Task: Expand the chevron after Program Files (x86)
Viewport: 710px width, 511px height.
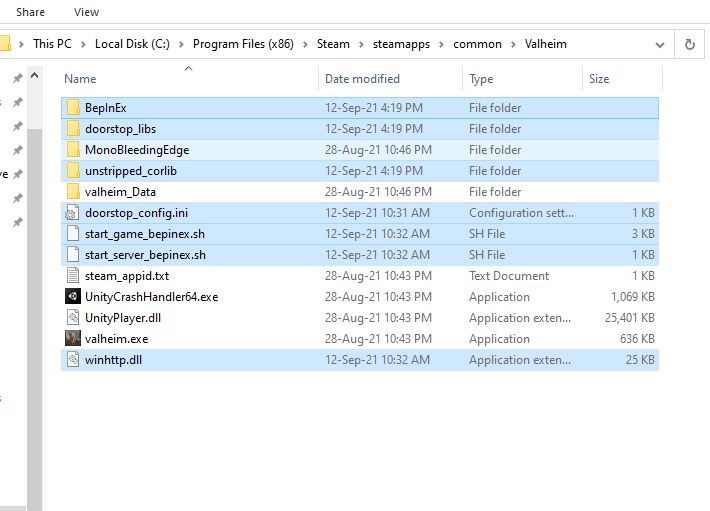Action: click(305, 44)
